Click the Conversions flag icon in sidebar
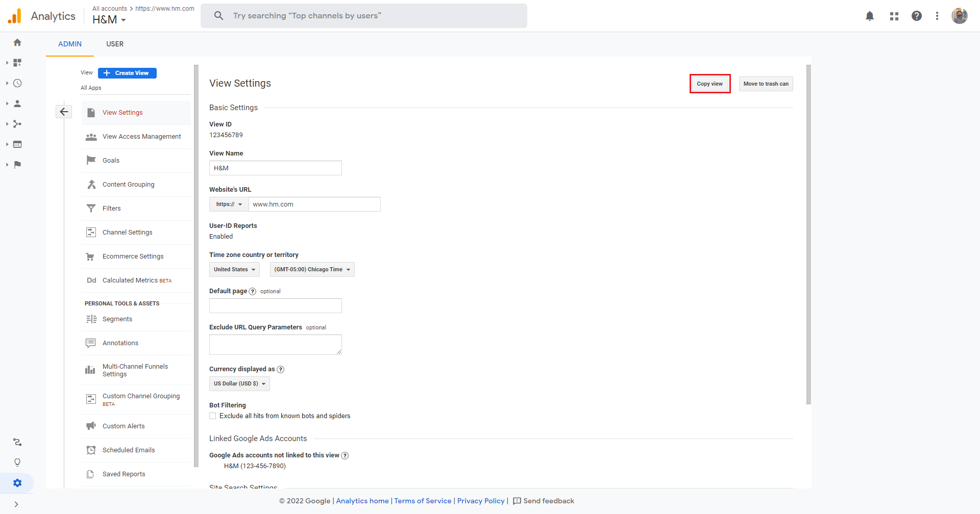 point(17,165)
